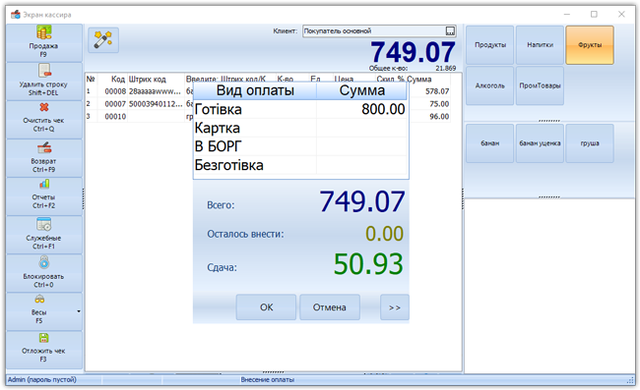Click the >> expand button in payment dialog

click(394, 307)
